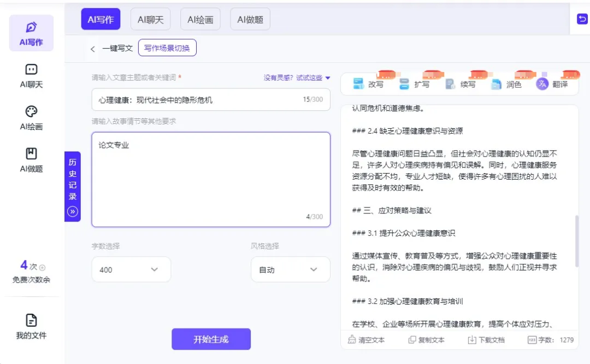Screen dimensions: 590x364
Task: Switch to the AI聊天 tab
Action: (151, 19)
